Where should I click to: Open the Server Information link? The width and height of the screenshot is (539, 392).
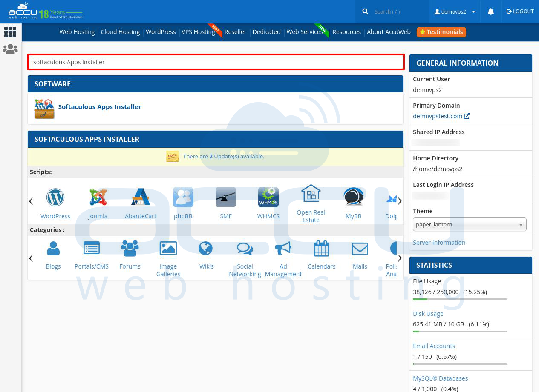(439, 243)
